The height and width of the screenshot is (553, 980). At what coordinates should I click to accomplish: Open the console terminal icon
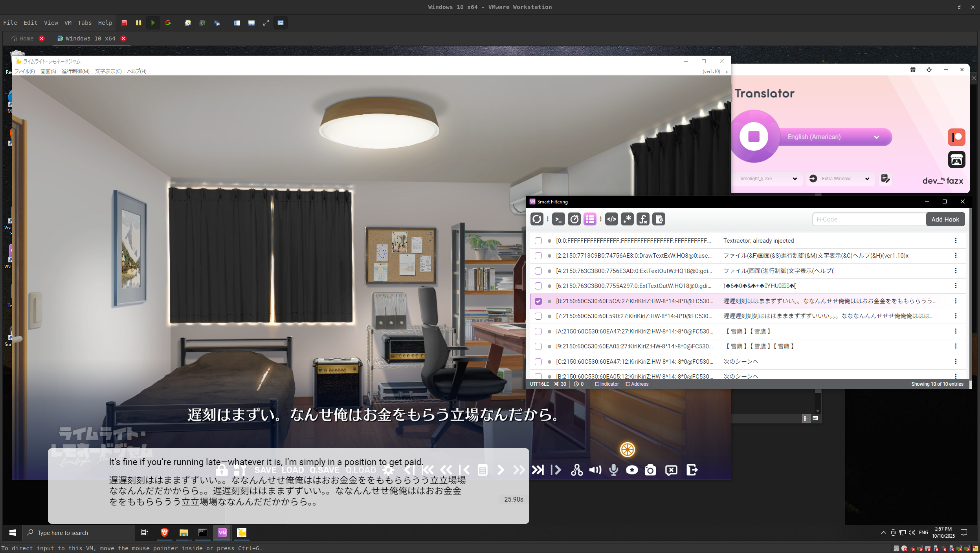(x=558, y=219)
